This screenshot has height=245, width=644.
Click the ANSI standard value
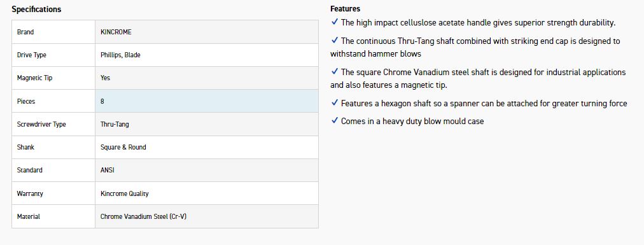click(x=107, y=170)
